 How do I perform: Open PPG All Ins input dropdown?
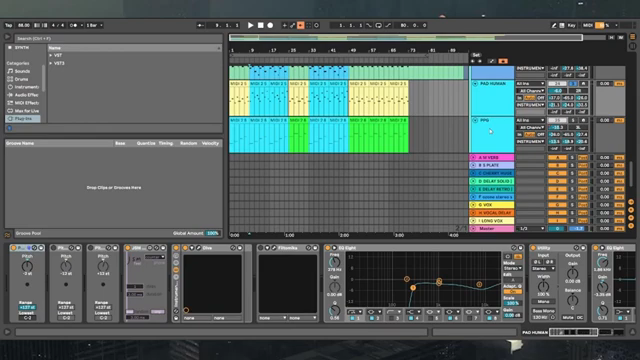click(x=530, y=120)
